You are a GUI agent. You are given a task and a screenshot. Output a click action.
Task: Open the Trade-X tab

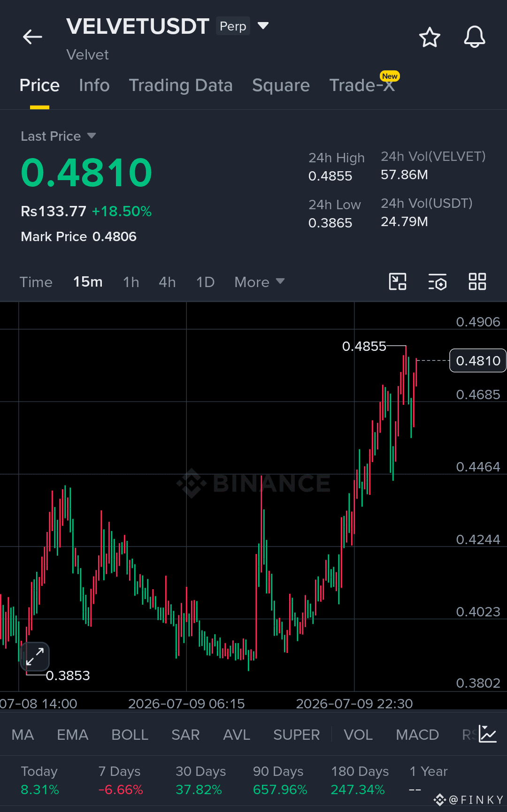tap(362, 85)
